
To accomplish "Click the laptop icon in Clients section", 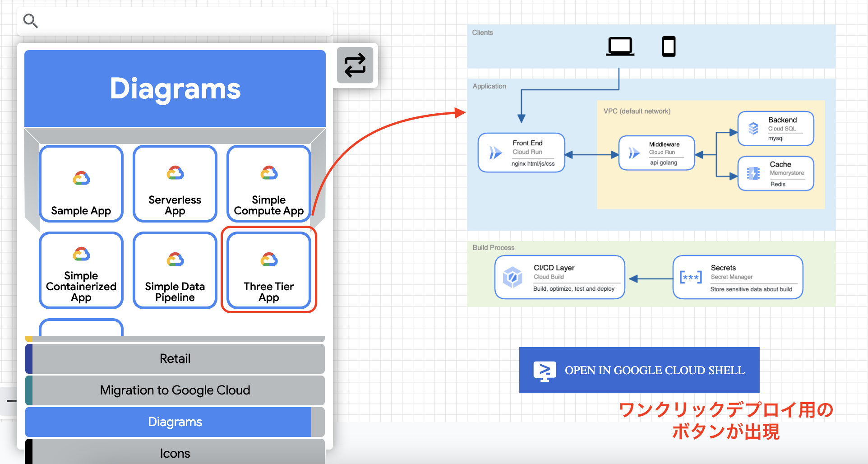I will pyautogui.click(x=620, y=46).
